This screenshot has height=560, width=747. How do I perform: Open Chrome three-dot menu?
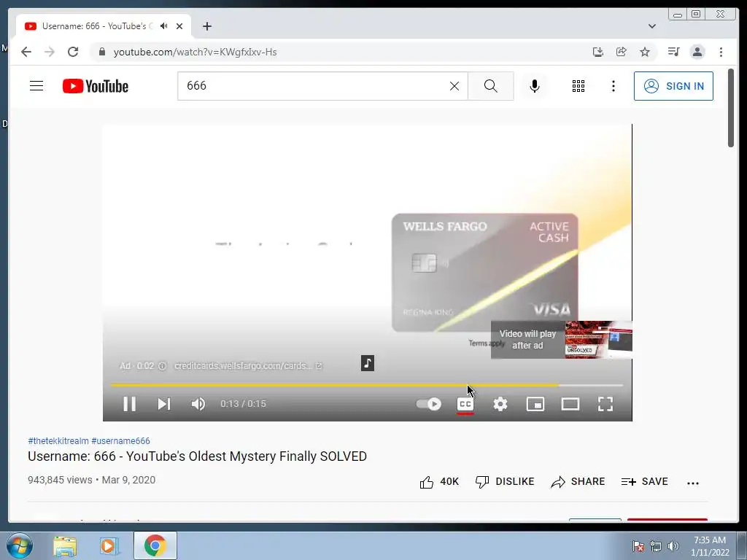(x=721, y=52)
